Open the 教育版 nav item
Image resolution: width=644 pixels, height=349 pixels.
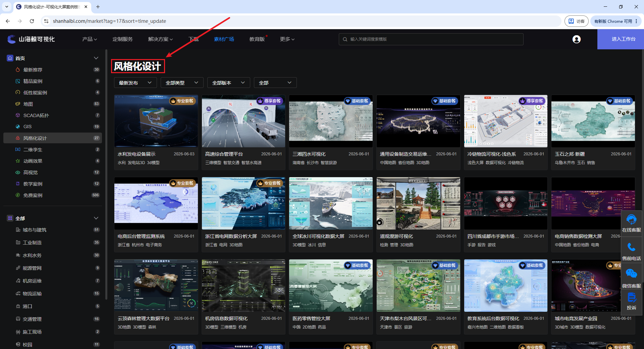[257, 39]
